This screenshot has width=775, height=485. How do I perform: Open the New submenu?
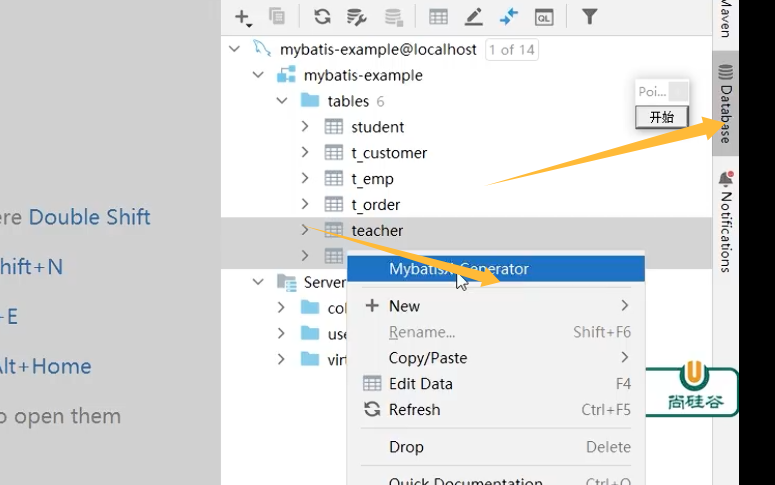tap(496, 306)
